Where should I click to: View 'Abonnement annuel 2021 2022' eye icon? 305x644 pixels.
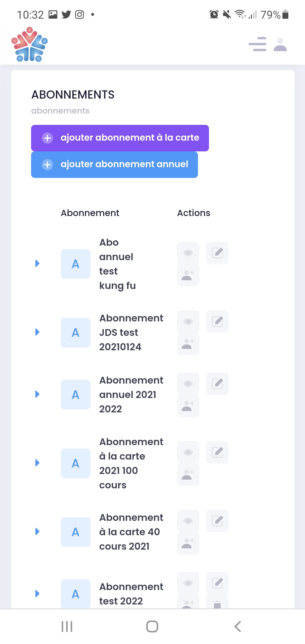click(x=188, y=384)
